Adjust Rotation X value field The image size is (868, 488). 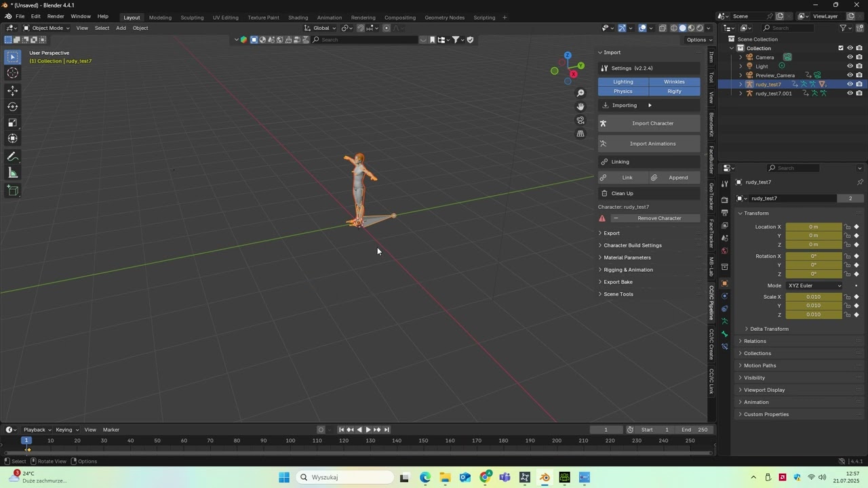tap(814, 256)
